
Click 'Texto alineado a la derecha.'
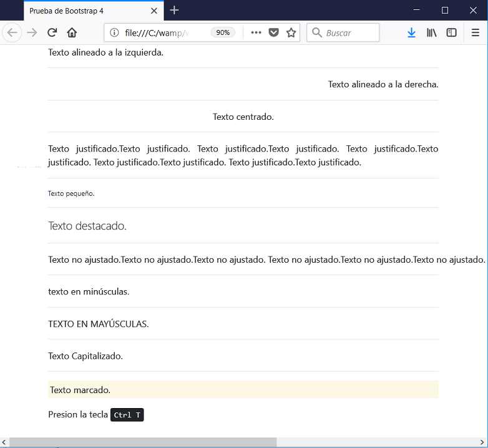click(x=383, y=84)
